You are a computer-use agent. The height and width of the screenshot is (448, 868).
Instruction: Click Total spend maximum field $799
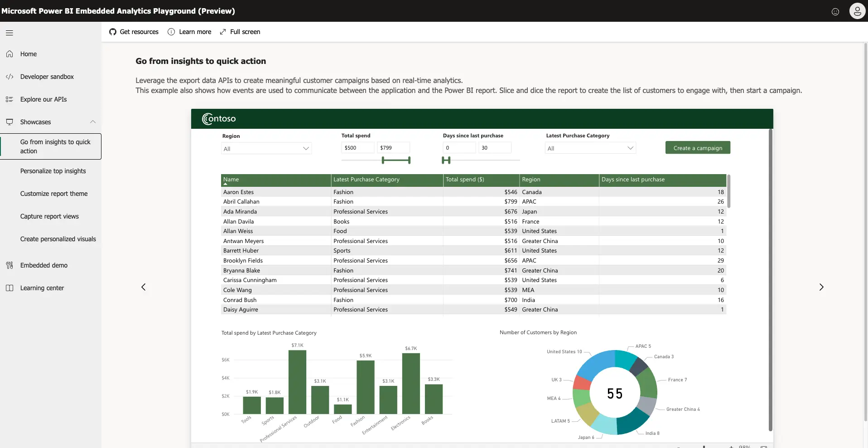point(393,148)
